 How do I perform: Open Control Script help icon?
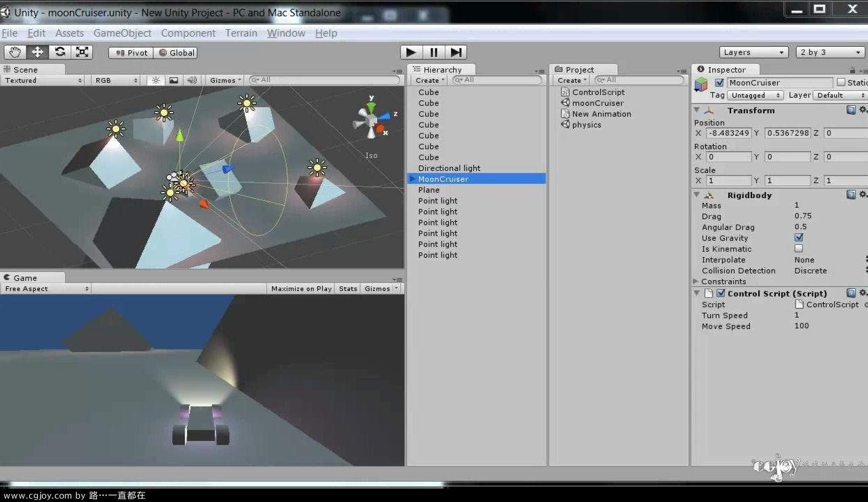[851, 293]
